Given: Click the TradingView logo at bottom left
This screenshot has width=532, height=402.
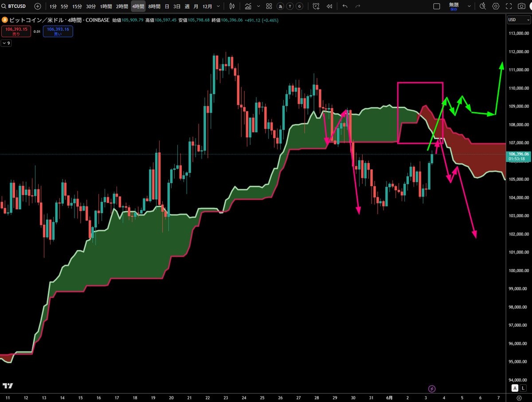Looking at the screenshot, I should coord(7,386).
